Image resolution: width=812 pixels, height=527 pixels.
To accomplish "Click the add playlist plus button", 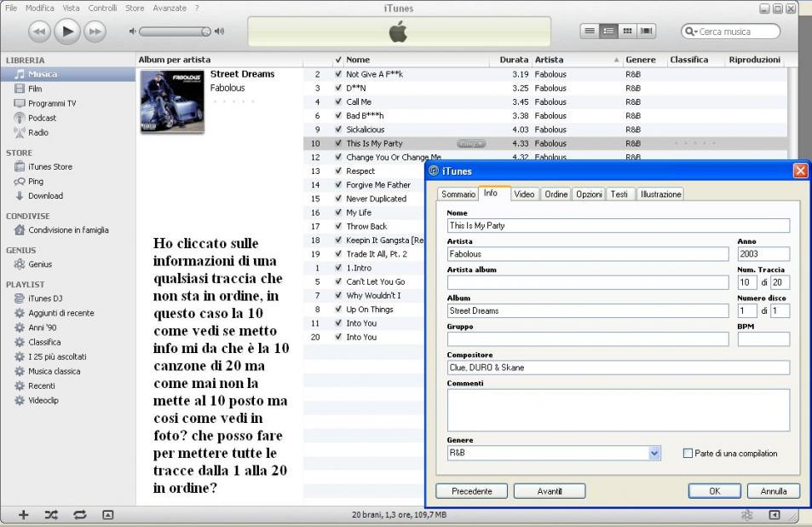I will (23, 514).
